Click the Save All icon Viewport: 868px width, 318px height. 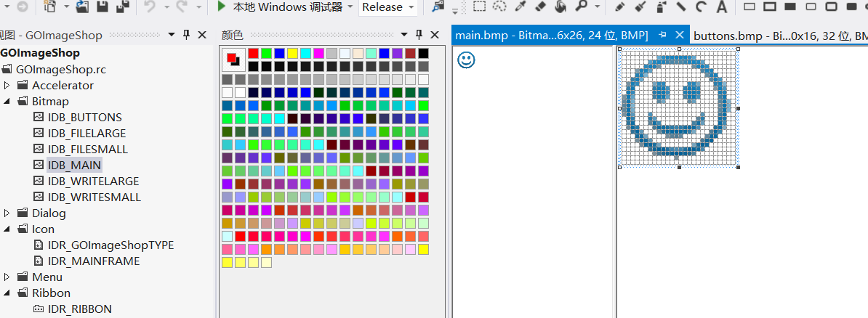[122, 7]
